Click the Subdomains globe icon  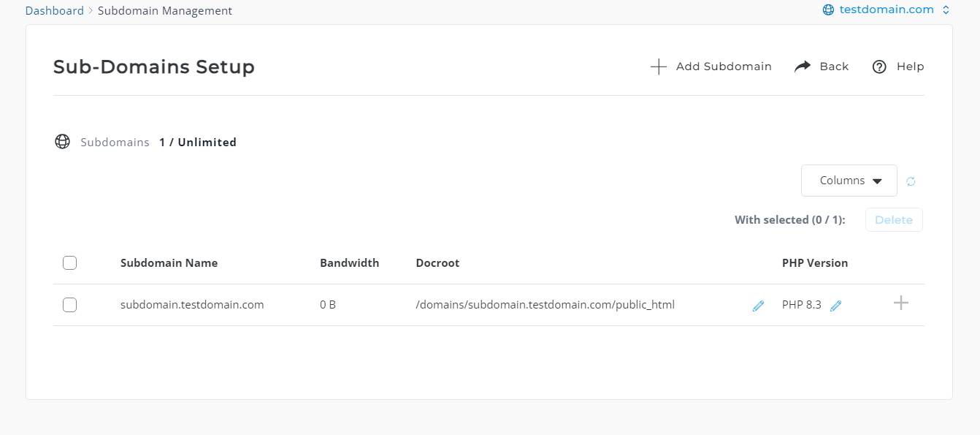(63, 142)
